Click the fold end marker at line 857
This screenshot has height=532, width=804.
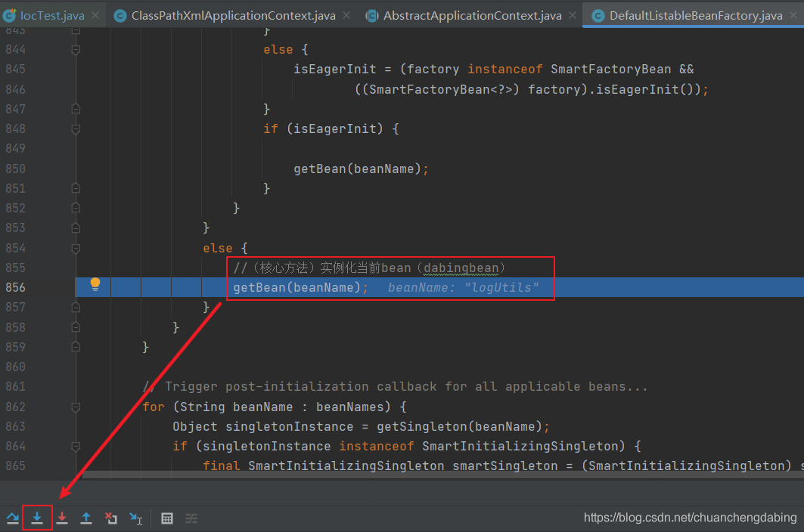tap(76, 307)
